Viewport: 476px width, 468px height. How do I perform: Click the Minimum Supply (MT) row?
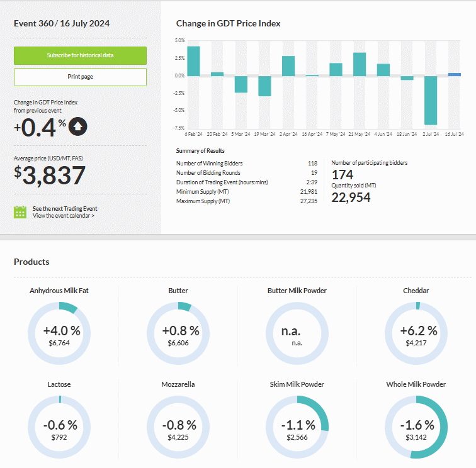247,192
